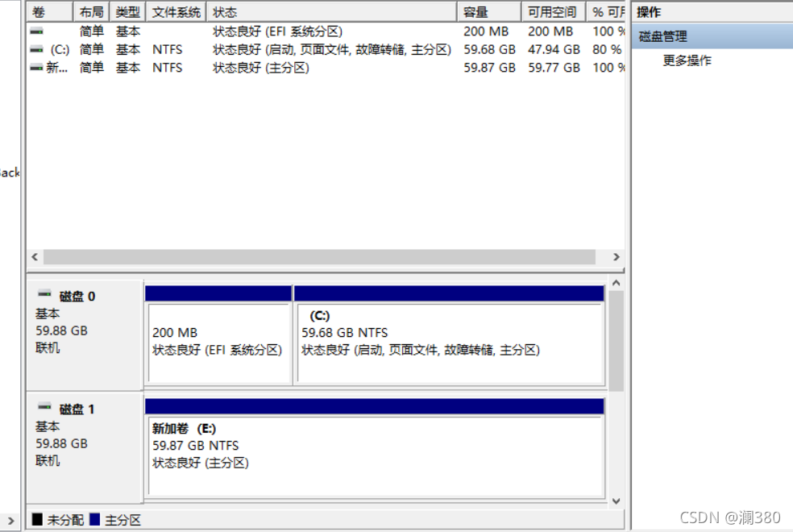Click the 磁盘 0 disk icon

coord(44,293)
